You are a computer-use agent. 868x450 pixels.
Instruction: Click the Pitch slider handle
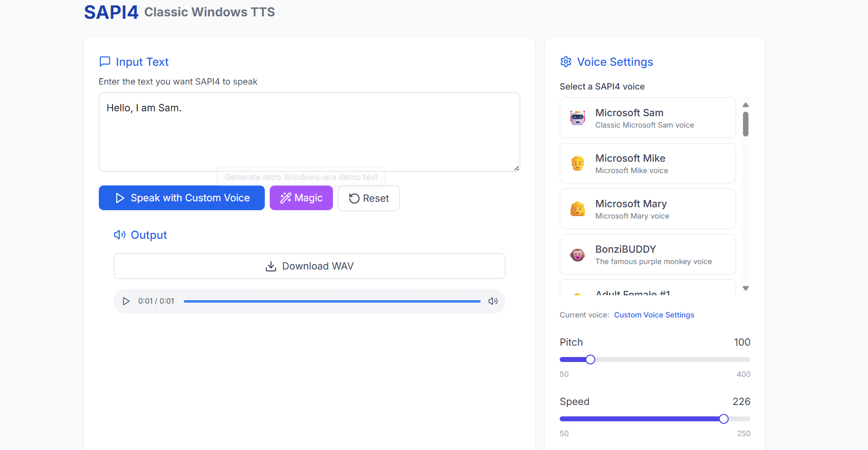[590, 360]
